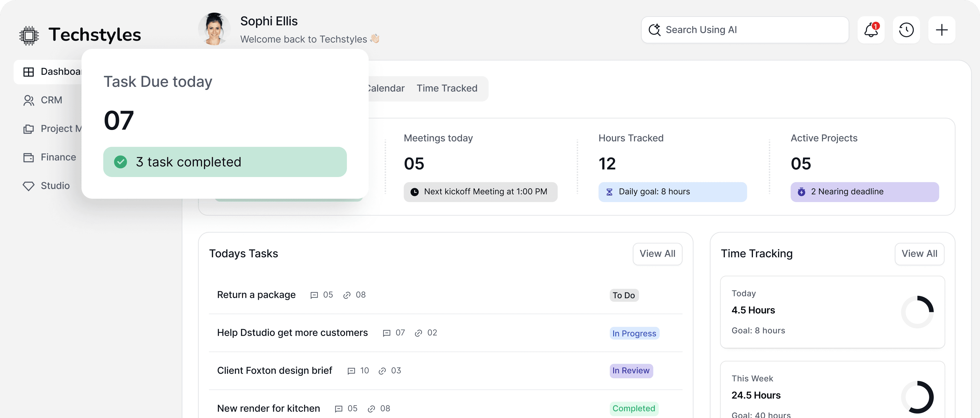Click the Project folders icon in sidebar
Screen dimensions: 980x418
pyautogui.click(x=29, y=129)
